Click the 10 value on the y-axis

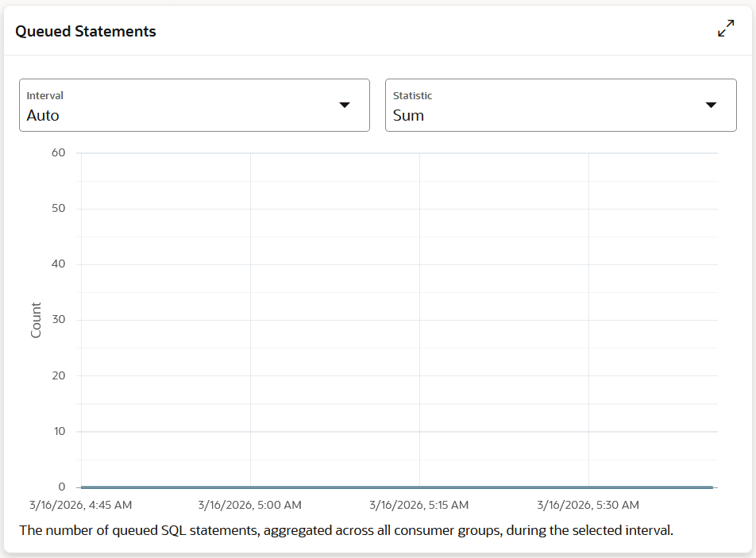coord(60,431)
